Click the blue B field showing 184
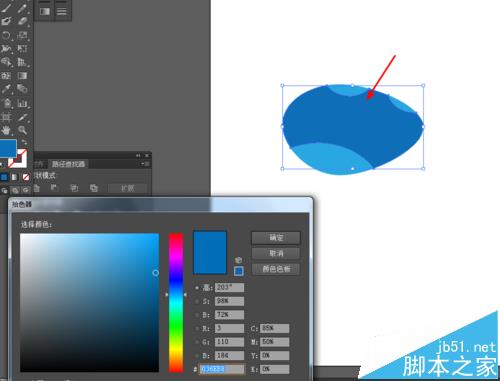500x381 pixels. pyautogui.click(x=229, y=355)
